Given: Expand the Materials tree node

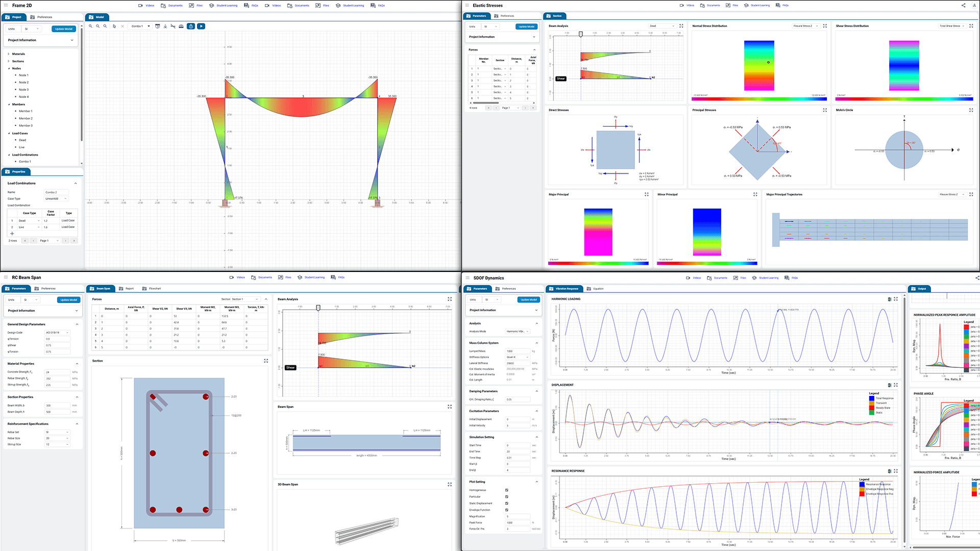Looking at the screenshot, I should (x=9, y=54).
